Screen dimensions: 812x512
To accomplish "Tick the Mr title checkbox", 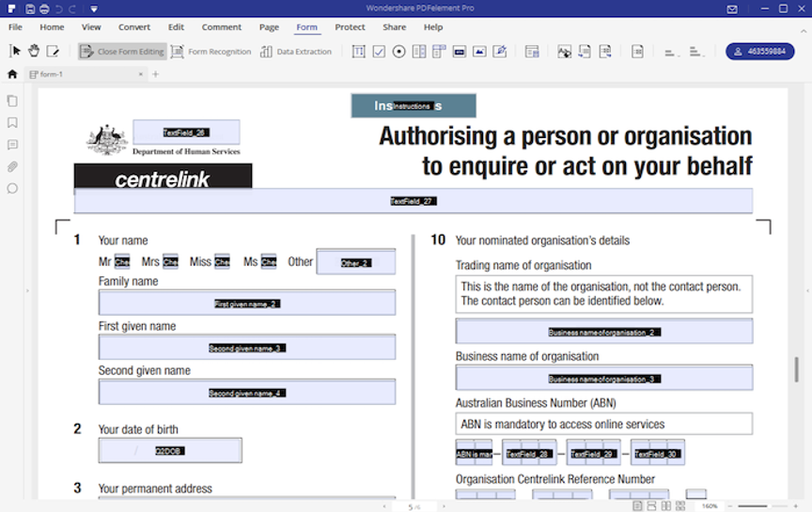I will [121, 262].
